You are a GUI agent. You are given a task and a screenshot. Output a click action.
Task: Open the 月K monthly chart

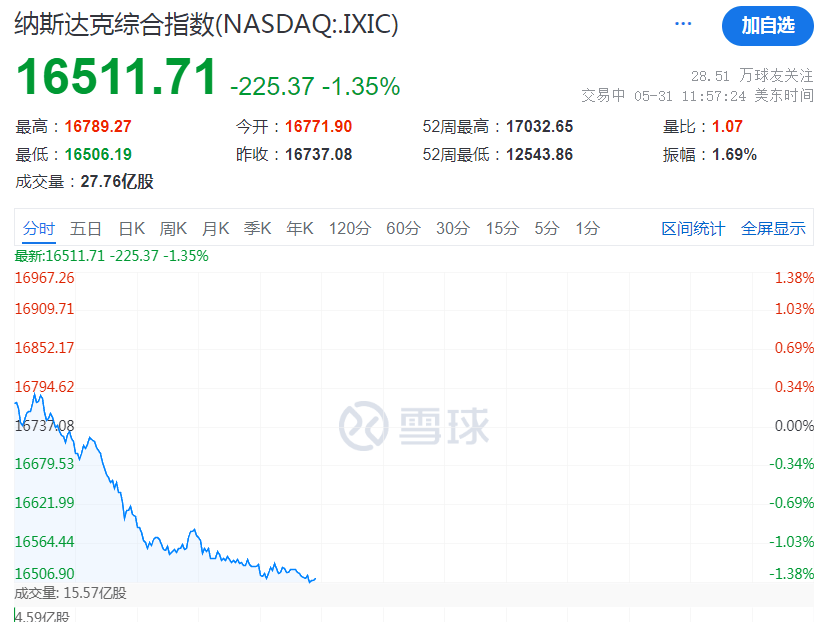click(215, 228)
